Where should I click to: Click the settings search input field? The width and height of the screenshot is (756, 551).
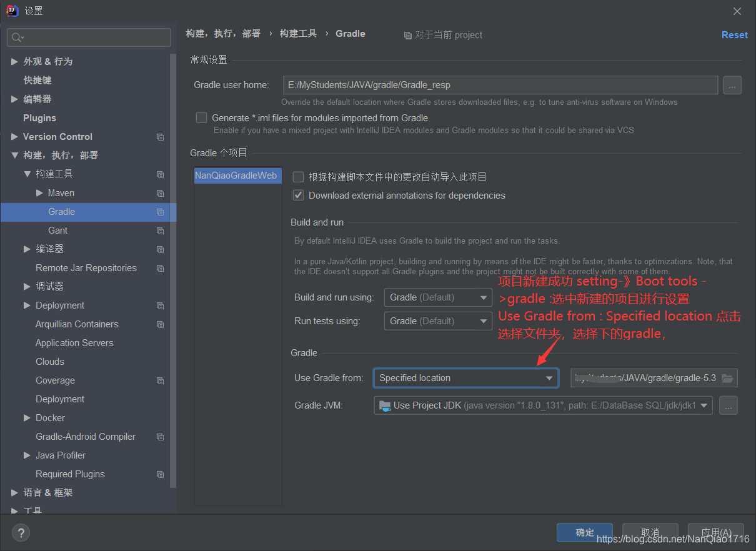point(89,37)
